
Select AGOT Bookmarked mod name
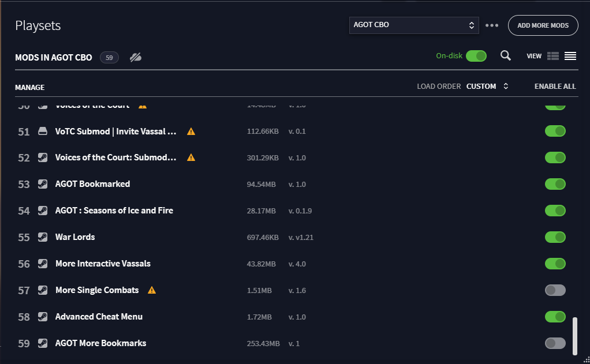point(92,184)
